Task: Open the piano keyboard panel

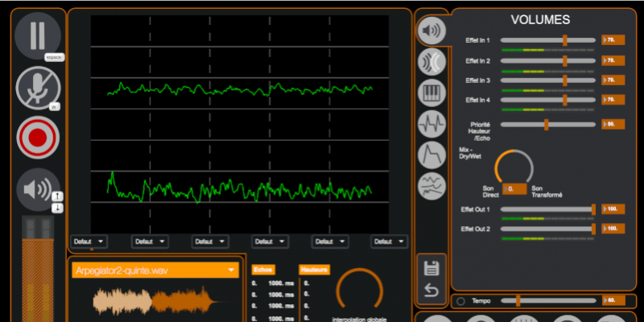Action: point(432,93)
